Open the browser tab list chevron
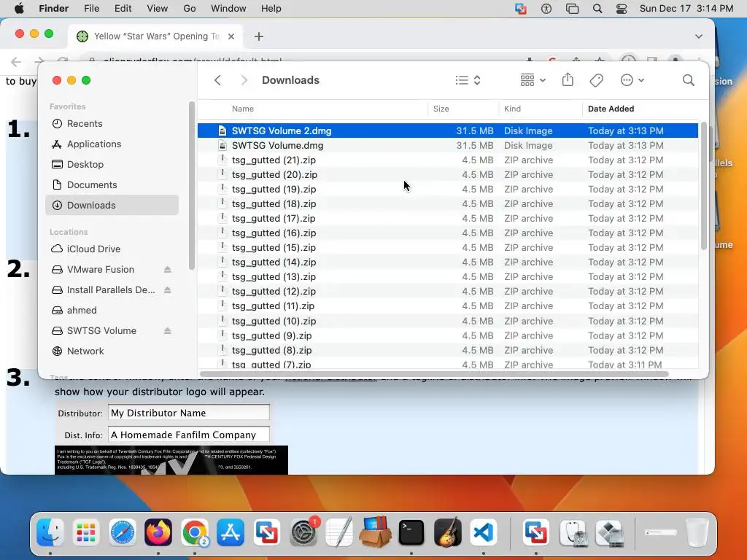Image resolution: width=747 pixels, height=560 pixels. tap(698, 36)
